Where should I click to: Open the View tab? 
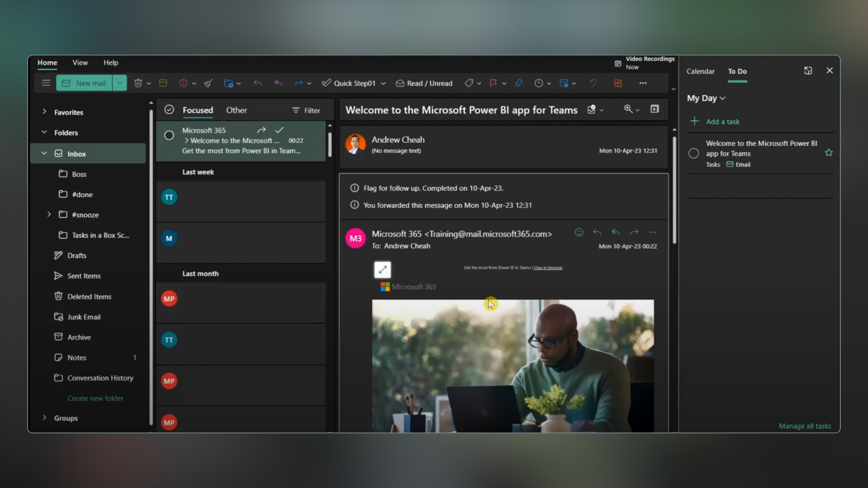click(80, 62)
